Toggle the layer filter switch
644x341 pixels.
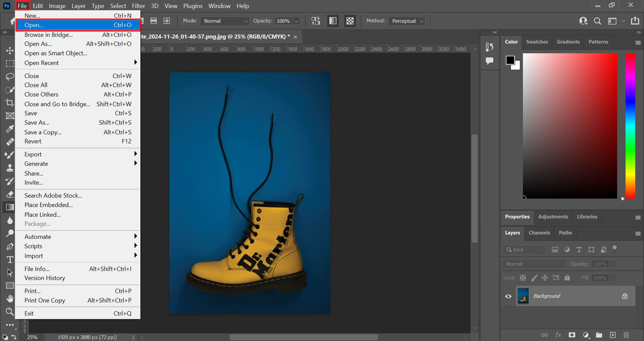coord(614,248)
